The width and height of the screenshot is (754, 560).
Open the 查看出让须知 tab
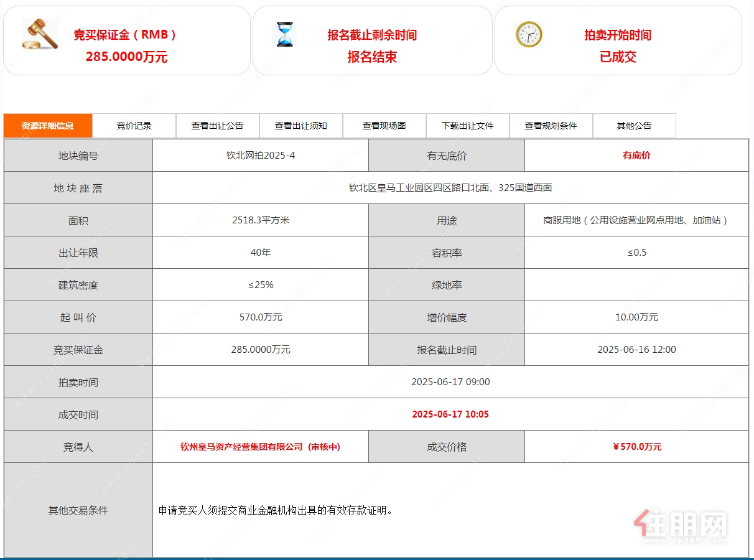300,126
